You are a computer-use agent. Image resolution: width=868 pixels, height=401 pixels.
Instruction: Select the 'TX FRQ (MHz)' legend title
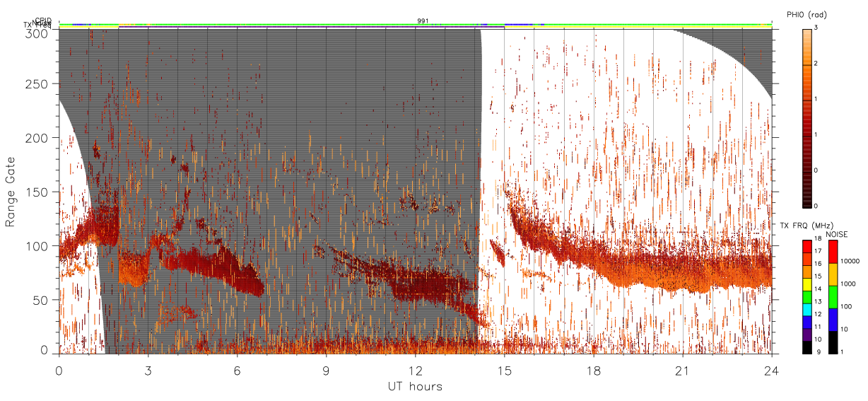pyautogui.click(x=807, y=226)
